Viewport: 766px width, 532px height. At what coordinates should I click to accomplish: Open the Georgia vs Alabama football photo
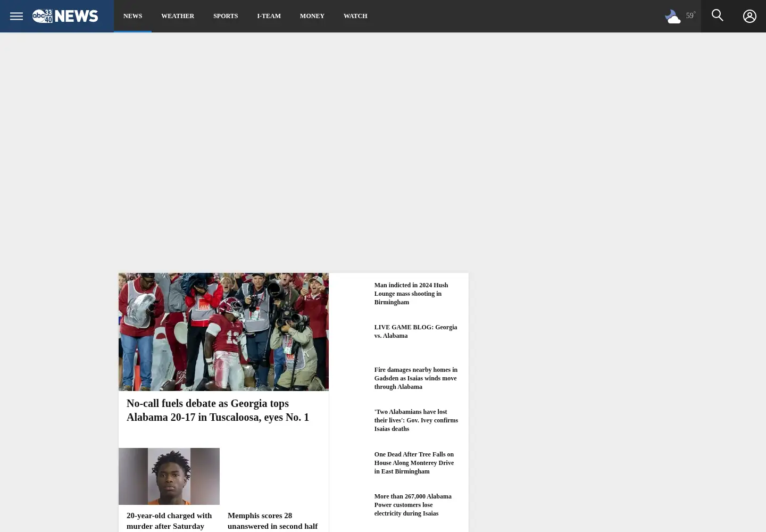pyautogui.click(x=223, y=332)
